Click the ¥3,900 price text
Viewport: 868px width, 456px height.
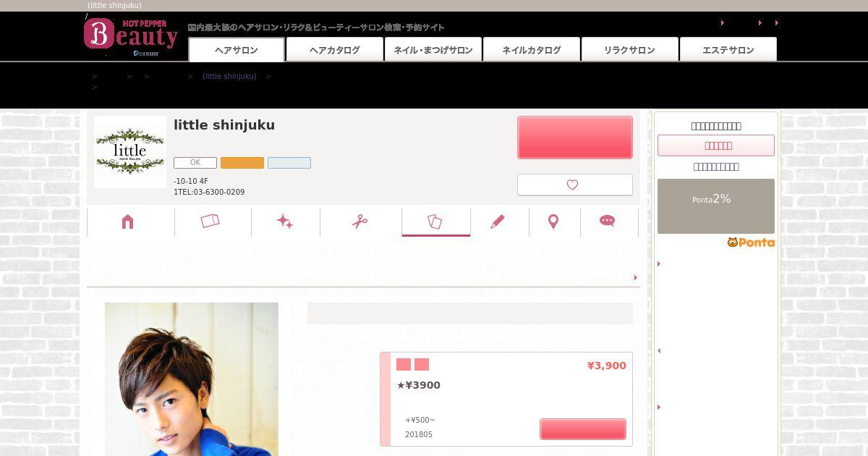coord(606,366)
